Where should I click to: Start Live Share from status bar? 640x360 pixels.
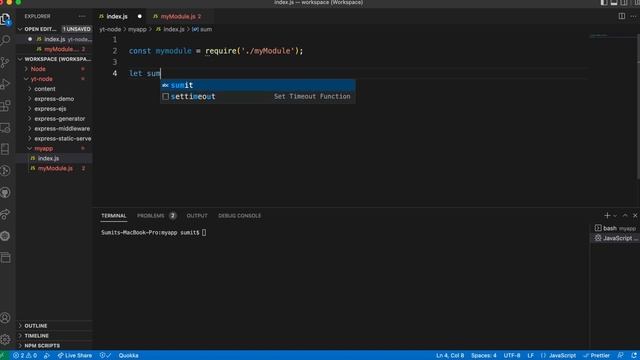[x=75, y=356]
